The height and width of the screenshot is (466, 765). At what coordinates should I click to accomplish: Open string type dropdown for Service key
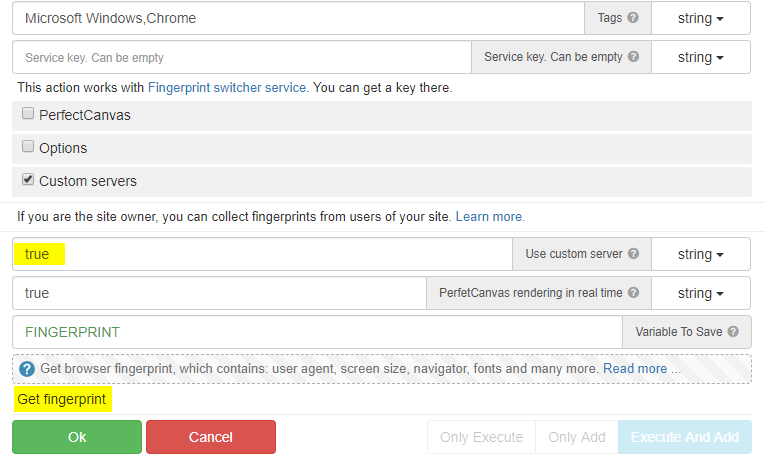[700, 57]
